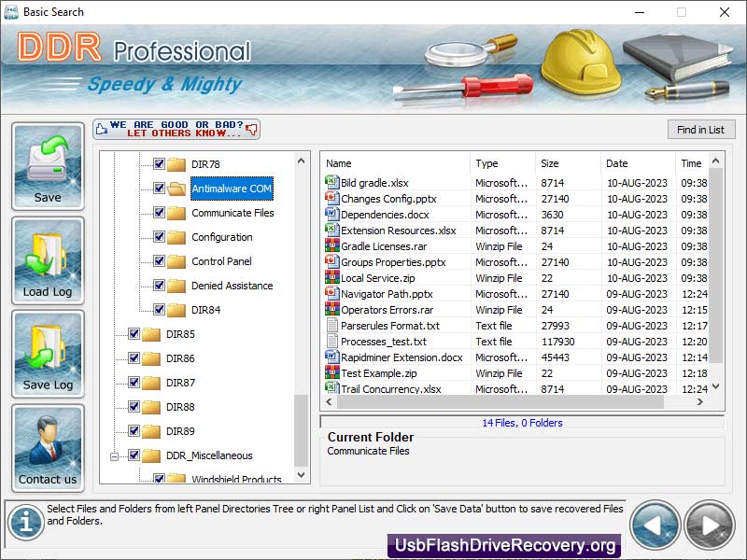The image size is (747, 560).
Task: Sort file list by Size column
Action: pyautogui.click(x=568, y=163)
